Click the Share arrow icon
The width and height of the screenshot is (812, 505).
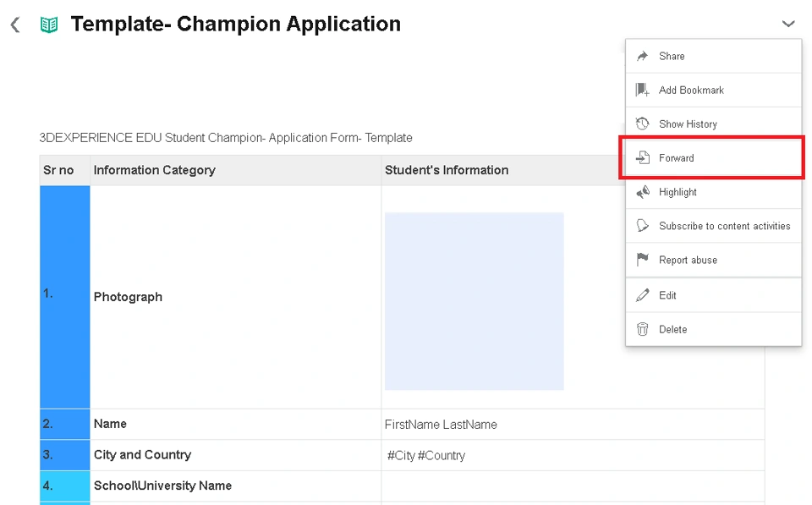643,56
